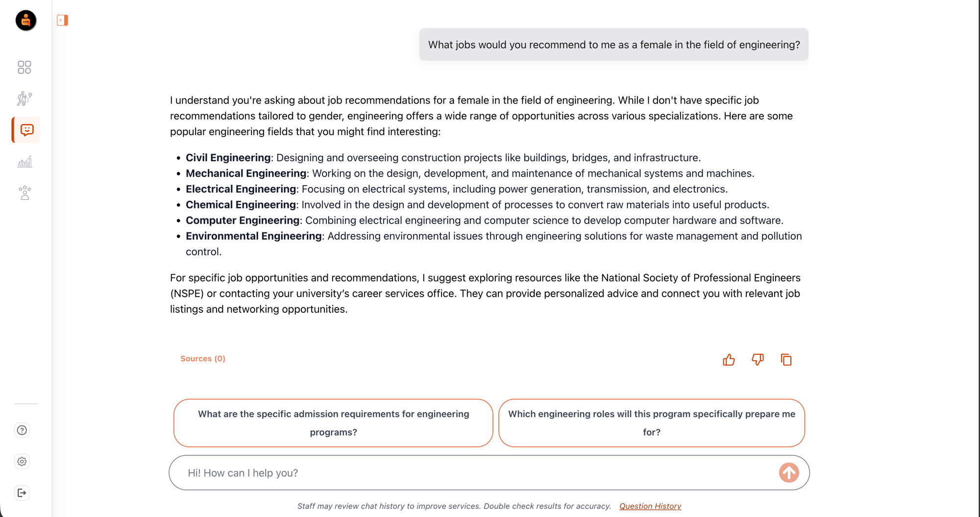Expand the Sources (0) section
This screenshot has height=517, width=980.
(203, 358)
